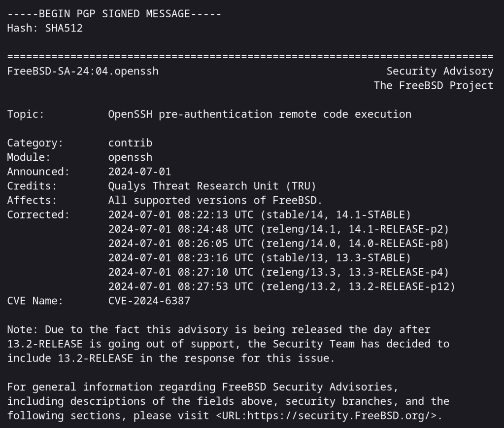Click the "contrib" category value
The height and width of the screenshot is (428, 504).
tap(130, 143)
